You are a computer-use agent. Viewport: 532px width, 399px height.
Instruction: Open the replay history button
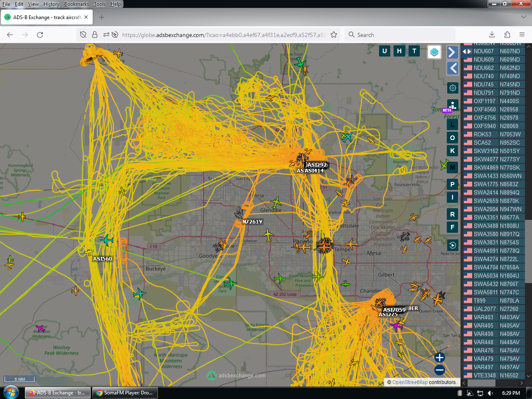[453, 245]
